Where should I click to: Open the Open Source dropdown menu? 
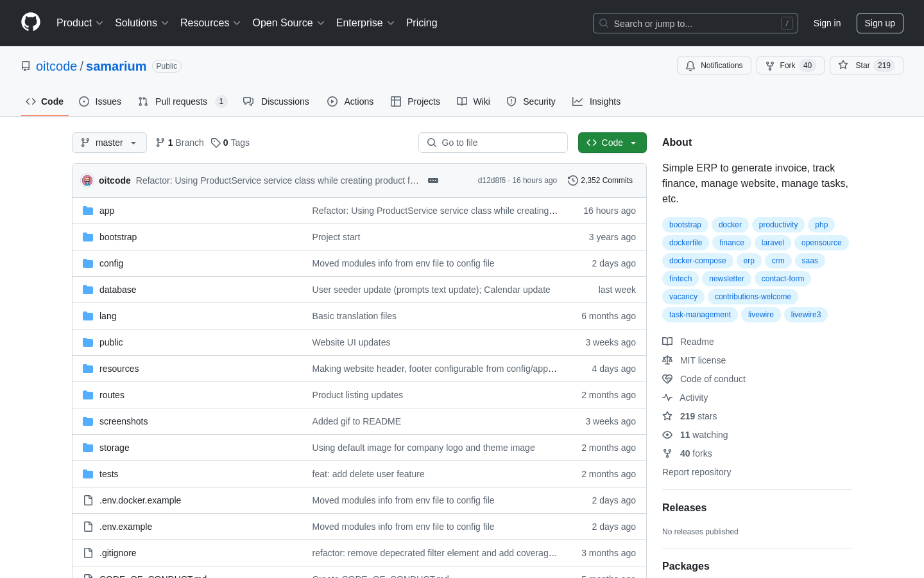pyautogui.click(x=288, y=23)
